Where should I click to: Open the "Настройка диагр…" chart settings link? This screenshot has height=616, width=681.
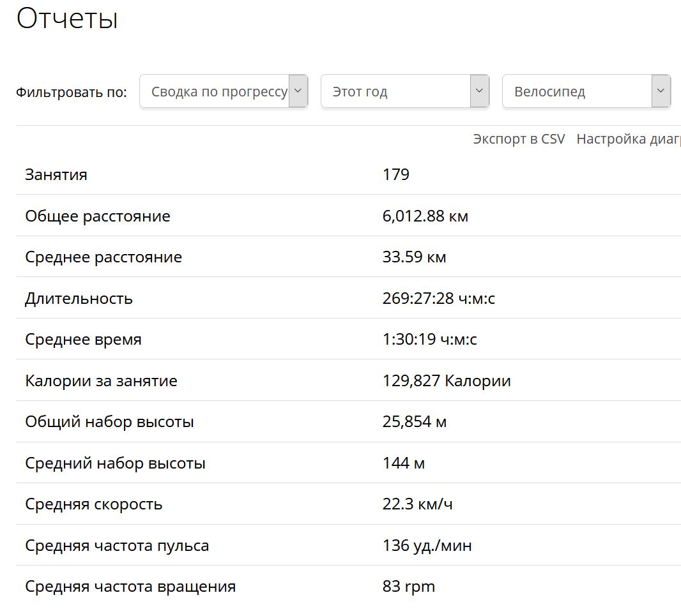click(628, 139)
